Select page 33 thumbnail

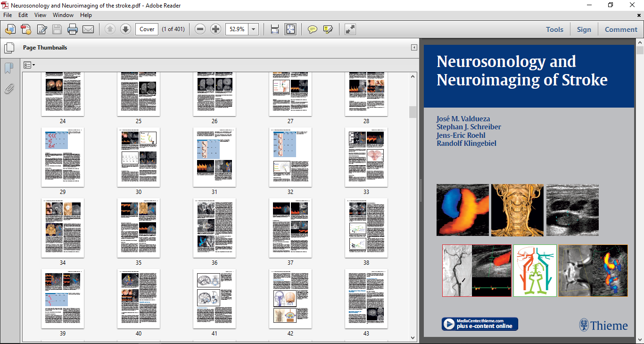[366, 157]
